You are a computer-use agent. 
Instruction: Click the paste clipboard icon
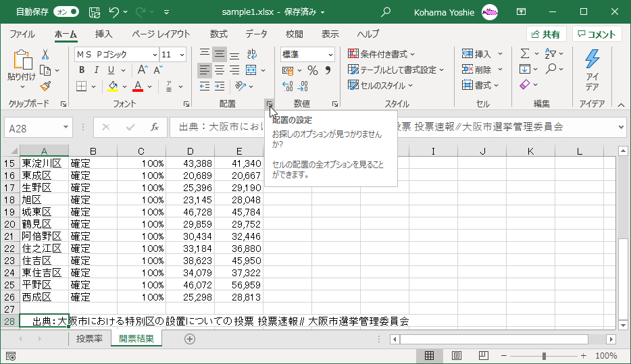pyautogui.click(x=22, y=59)
